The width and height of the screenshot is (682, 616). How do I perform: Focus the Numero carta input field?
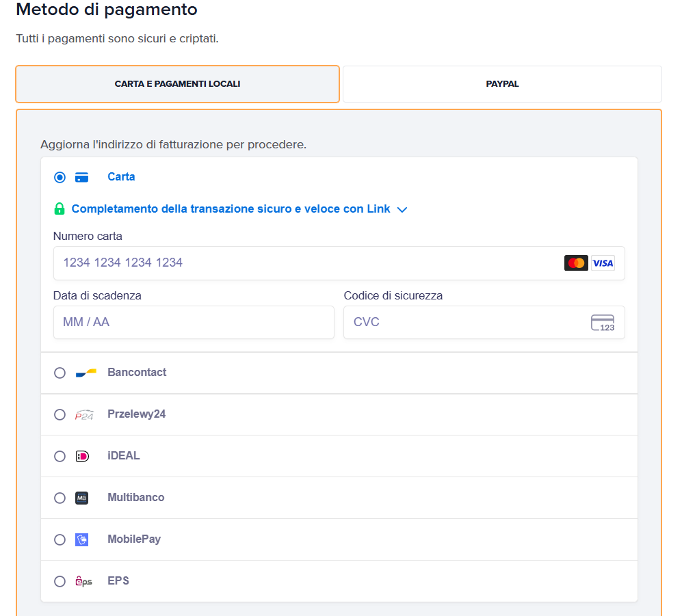339,263
